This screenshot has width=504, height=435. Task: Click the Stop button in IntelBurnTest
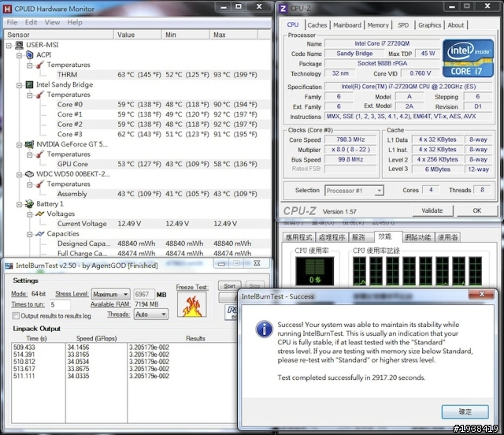(x=254, y=286)
